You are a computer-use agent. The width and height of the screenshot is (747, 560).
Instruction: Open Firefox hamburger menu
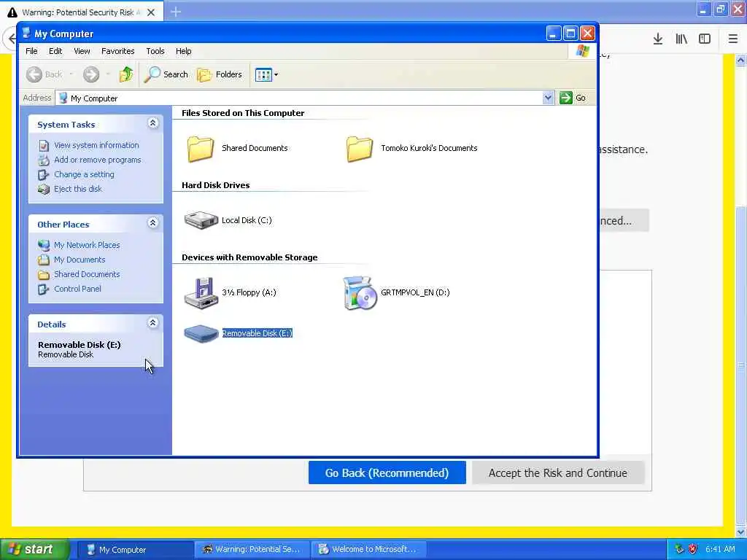click(733, 39)
